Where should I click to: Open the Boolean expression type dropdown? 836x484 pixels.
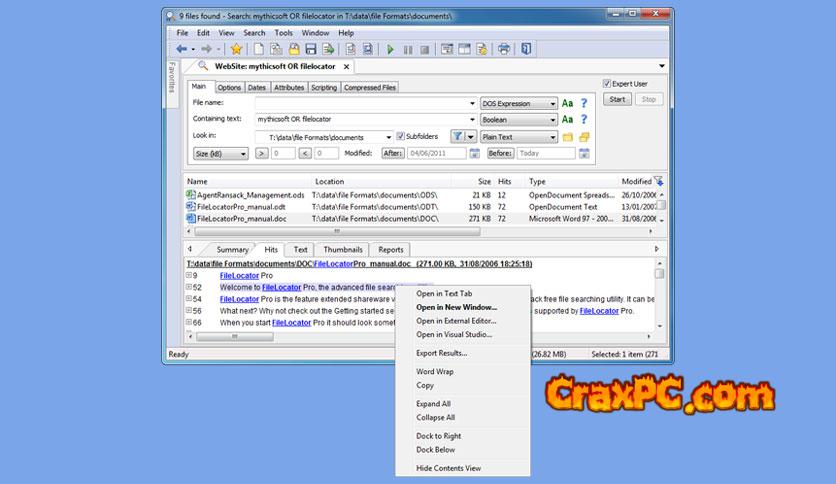519,120
